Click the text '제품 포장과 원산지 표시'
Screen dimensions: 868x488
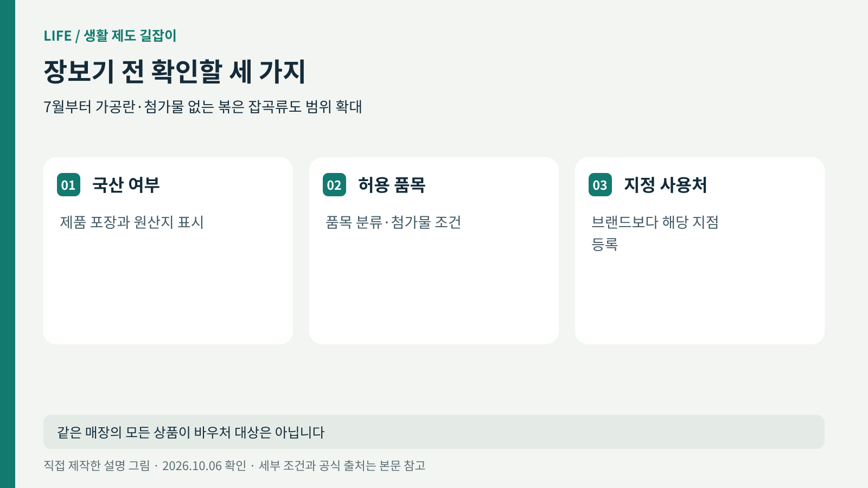pos(132,222)
